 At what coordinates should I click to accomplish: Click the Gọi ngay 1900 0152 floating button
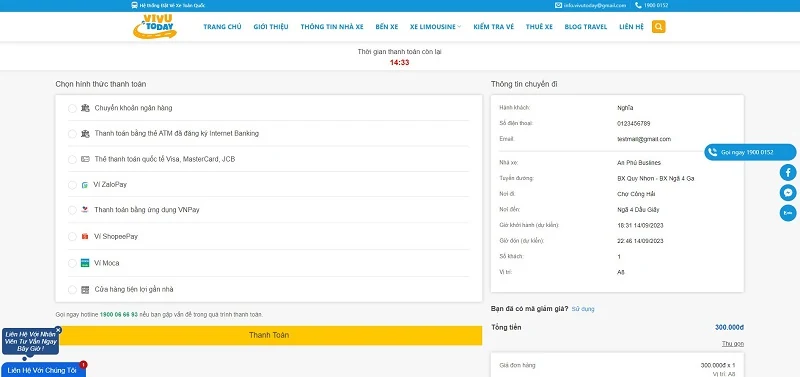pos(750,152)
